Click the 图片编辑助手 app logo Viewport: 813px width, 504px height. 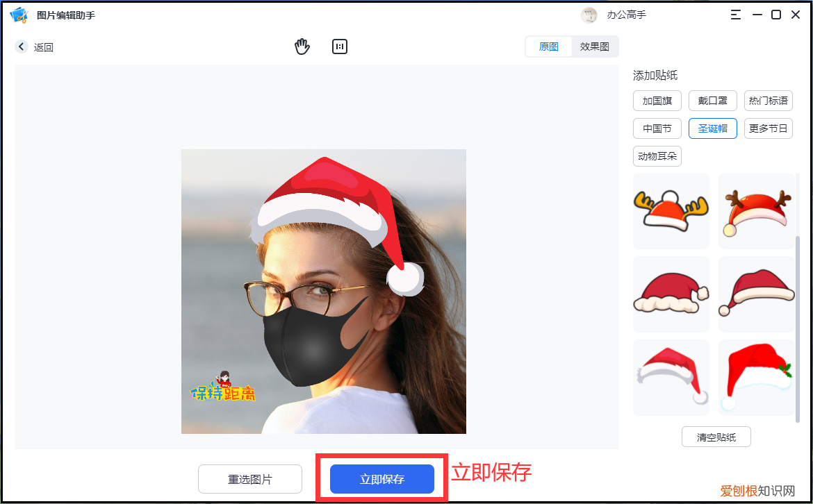tap(19, 14)
